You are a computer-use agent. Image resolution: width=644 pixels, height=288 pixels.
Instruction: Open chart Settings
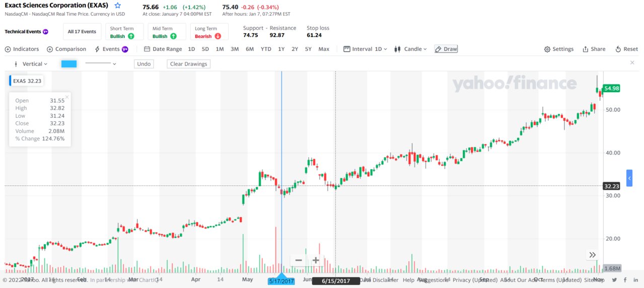pyautogui.click(x=559, y=49)
